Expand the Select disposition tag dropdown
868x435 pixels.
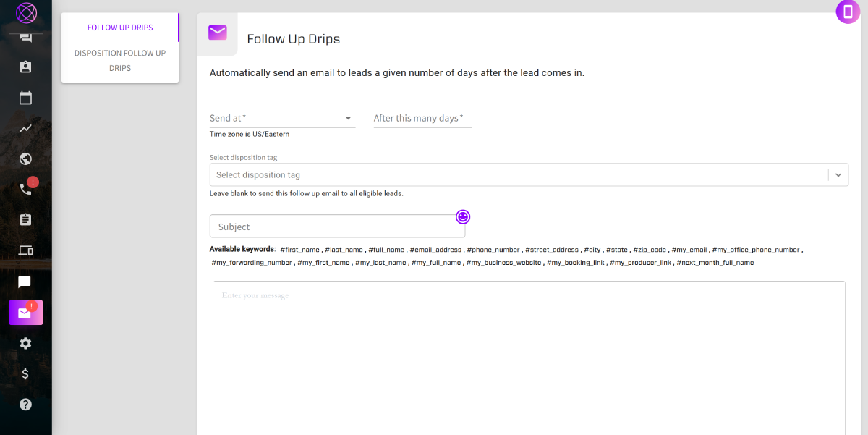coord(838,174)
